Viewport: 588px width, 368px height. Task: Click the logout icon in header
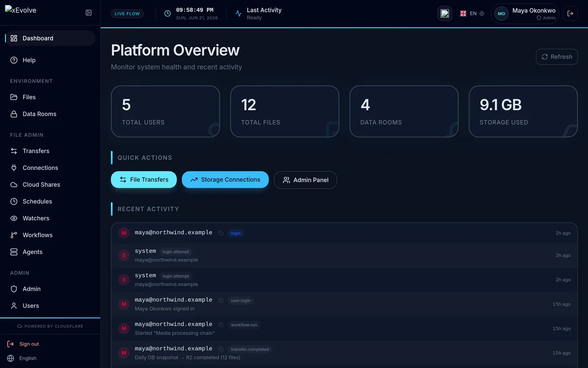tap(570, 13)
